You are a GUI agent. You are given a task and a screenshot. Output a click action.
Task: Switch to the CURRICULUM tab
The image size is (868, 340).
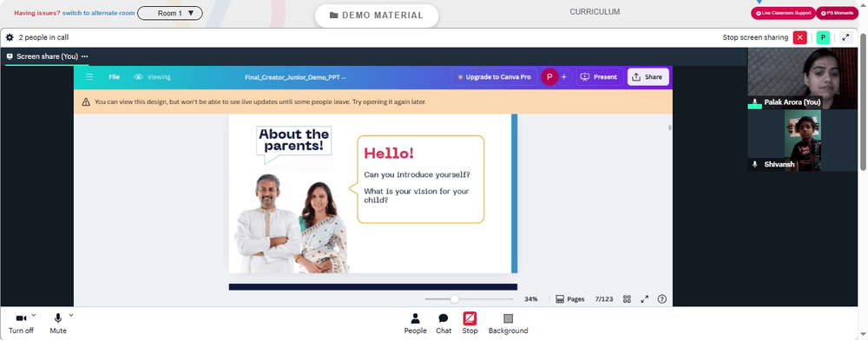[595, 11]
